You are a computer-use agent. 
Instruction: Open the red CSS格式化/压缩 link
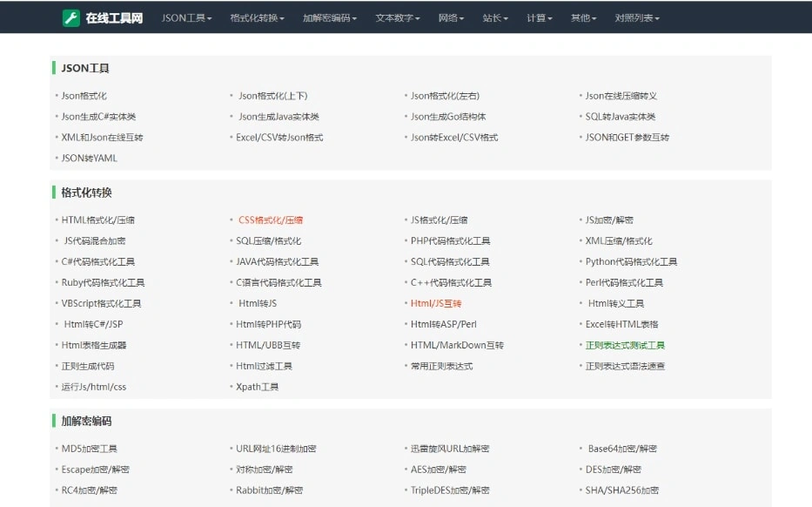270,220
